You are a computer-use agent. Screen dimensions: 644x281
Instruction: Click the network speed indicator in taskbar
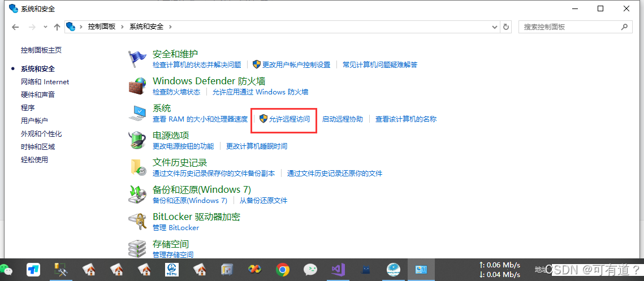coord(499,270)
